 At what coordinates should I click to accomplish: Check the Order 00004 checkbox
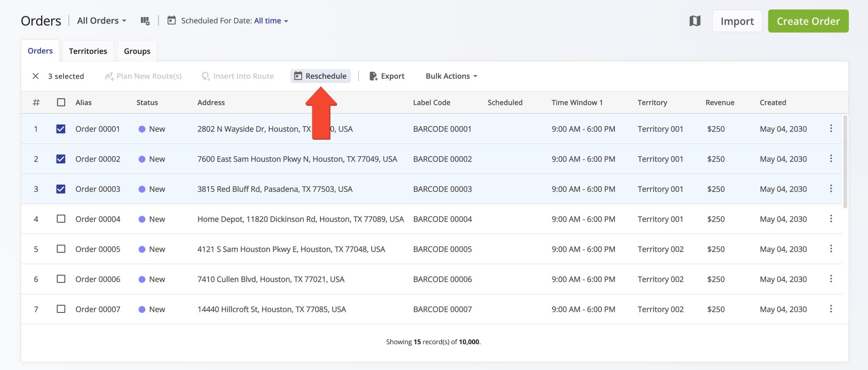(61, 219)
